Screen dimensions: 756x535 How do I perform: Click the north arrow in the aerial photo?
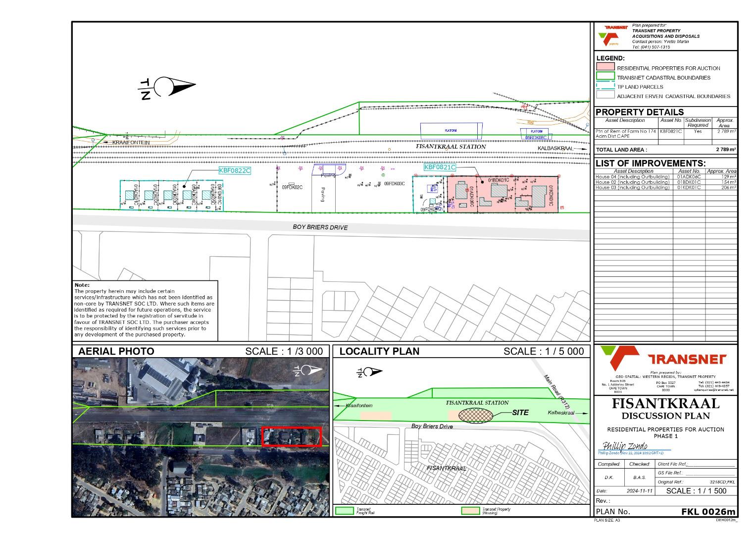(x=310, y=370)
